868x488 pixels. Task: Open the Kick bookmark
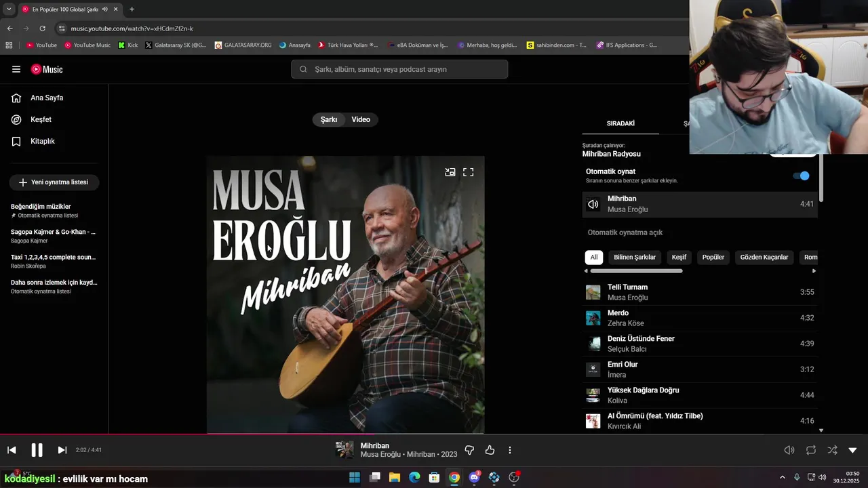coord(128,45)
